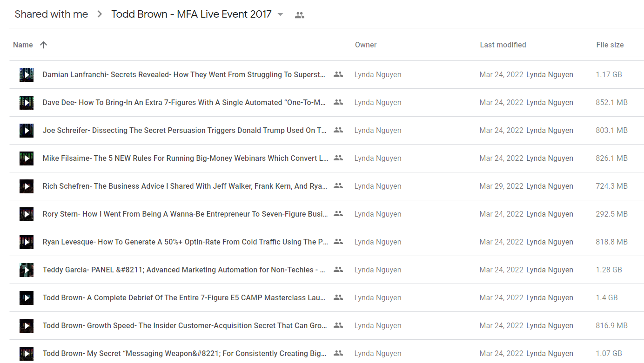This screenshot has height=363, width=644.
Task: Click the shared icon on the Dave Dee row
Action: 338,102
